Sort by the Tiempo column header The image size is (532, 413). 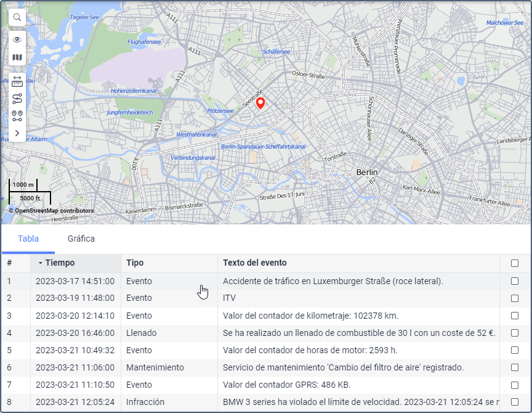pyautogui.click(x=76, y=263)
